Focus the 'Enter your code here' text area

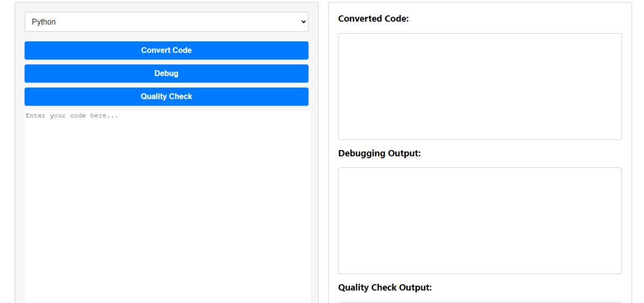pyautogui.click(x=167, y=206)
